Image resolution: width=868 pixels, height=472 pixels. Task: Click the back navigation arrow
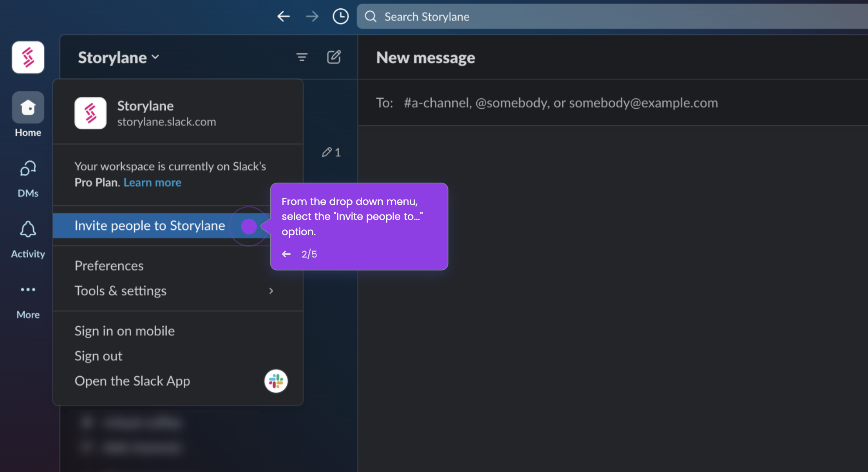pyautogui.click(x=283, y=16)
